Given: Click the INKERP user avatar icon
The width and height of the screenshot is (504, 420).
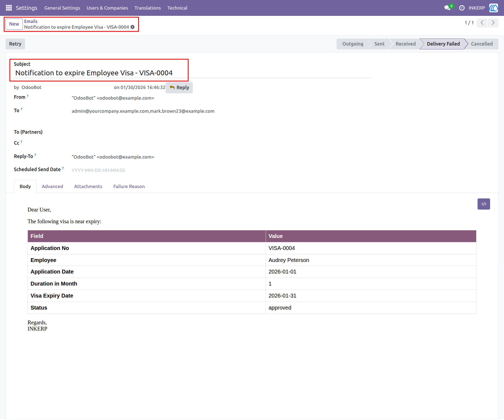Looking at the screenshot, I should (493, 8).
